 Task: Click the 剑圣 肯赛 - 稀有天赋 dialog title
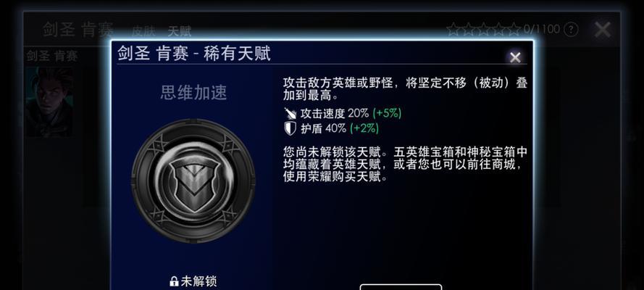[194, 54]
